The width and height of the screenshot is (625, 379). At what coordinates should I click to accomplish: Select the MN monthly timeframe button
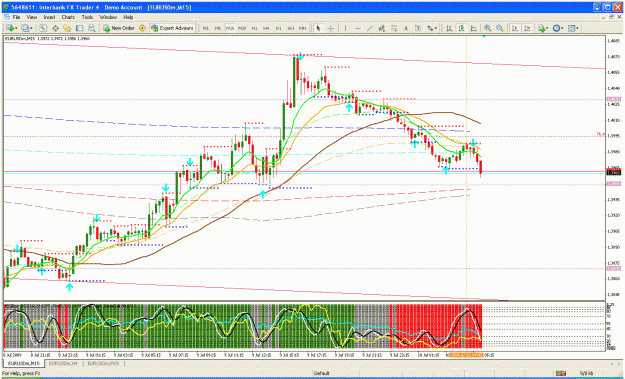[303, 28]
